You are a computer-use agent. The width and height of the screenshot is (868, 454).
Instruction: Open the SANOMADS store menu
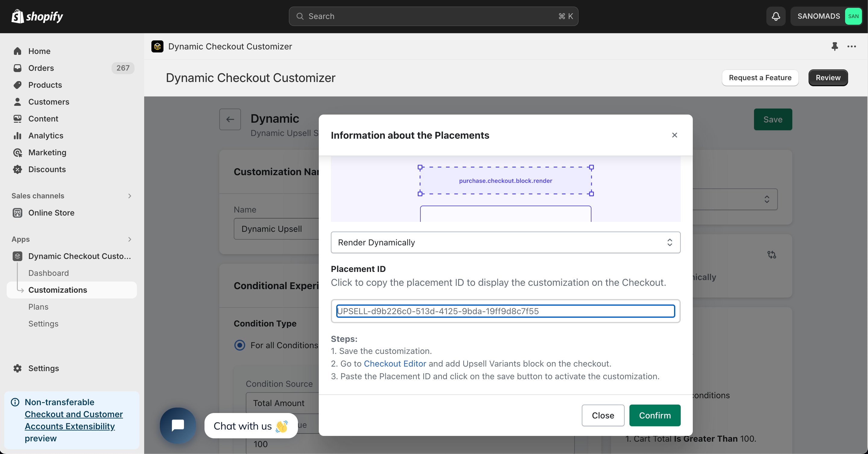click(x=826, y=16)
